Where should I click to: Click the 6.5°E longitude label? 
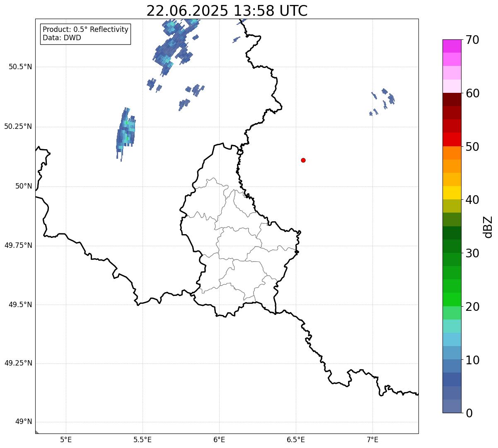click(x=296, y=439)
